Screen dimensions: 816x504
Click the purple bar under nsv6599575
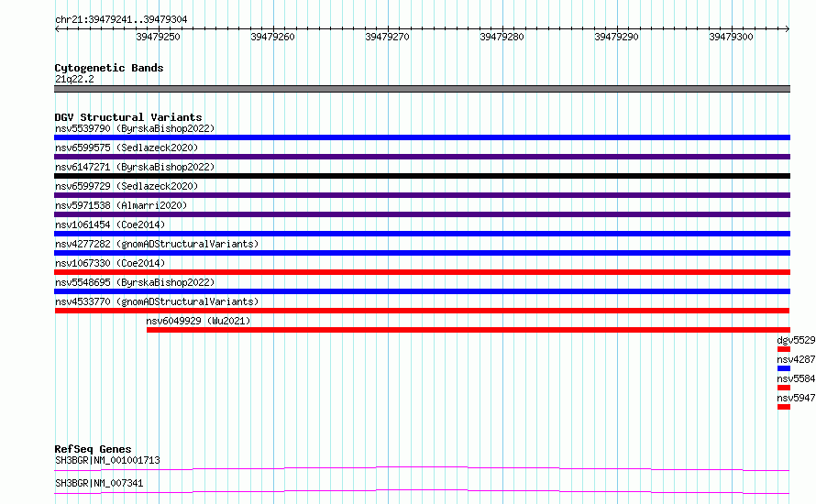click(x=422, y=157)
